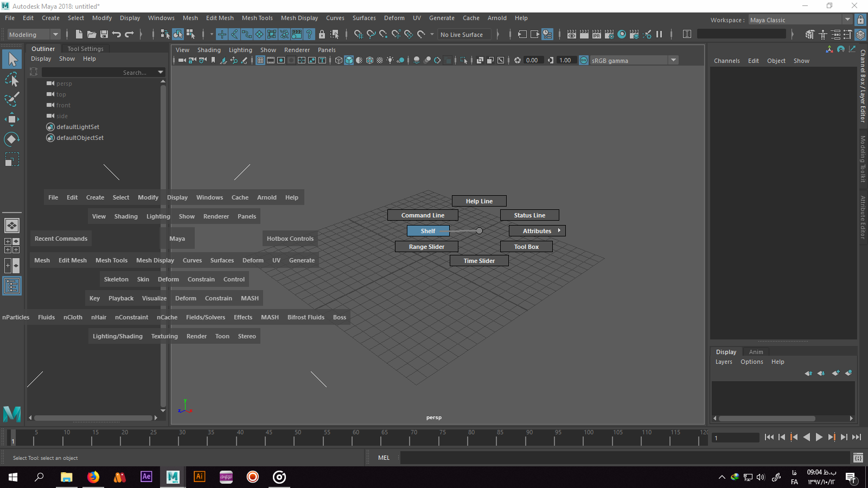Click Time Slider in the hotbox
Viewport: 868px width, 488px height.
tap(479, 261)
